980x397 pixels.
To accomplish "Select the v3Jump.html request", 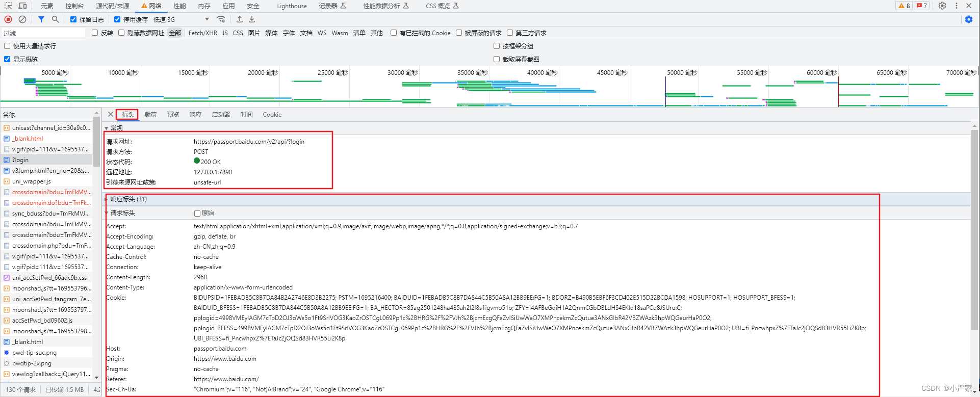I will (x=46, y=171).
